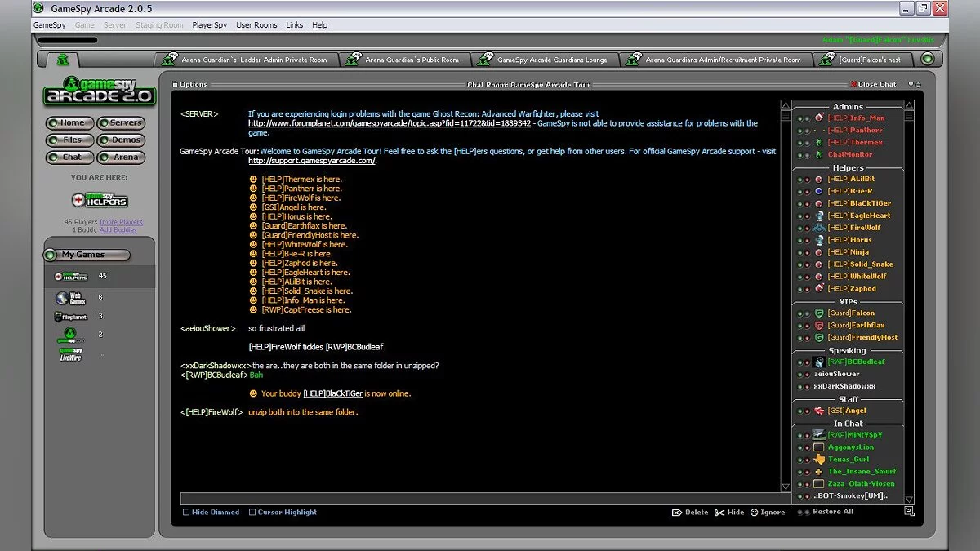The image size is (980, 551).
Task: Open the GameSpy menu
Action: click(49, 25)
